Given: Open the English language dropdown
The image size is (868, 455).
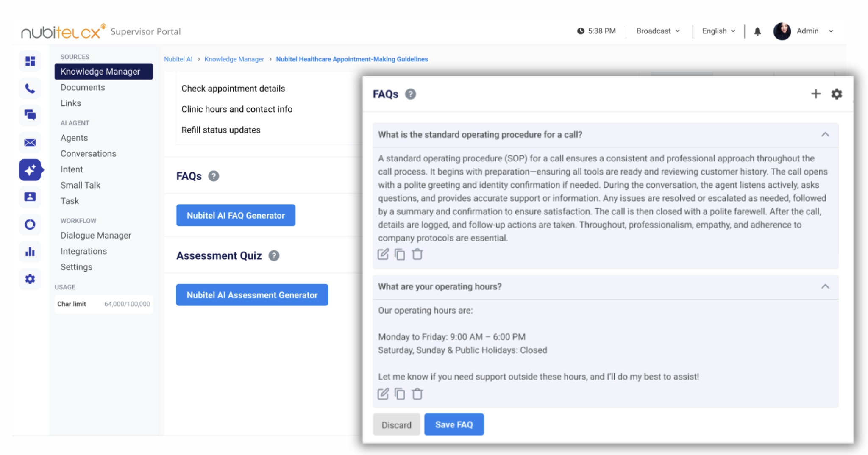Looking at the screenshot, I should point(718,31).
